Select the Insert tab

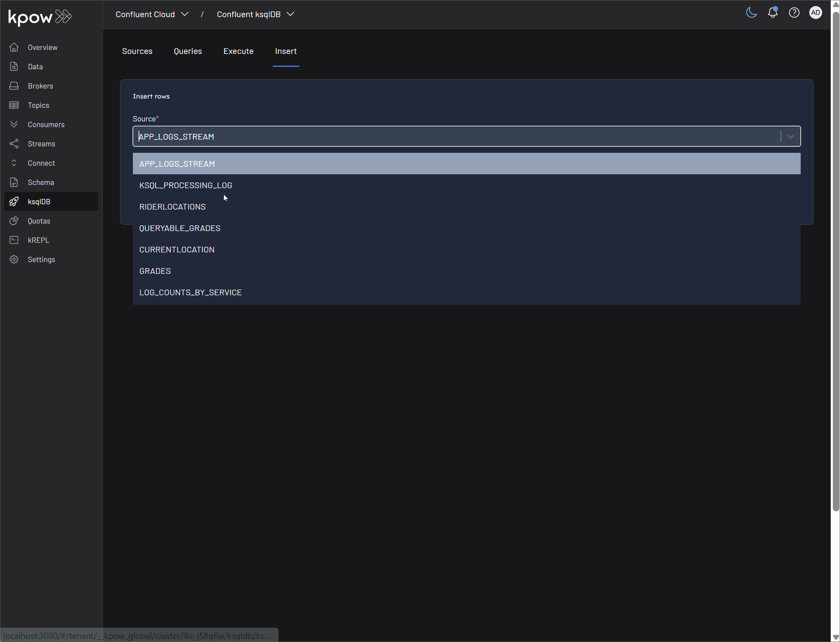click(x=286, y=51)
